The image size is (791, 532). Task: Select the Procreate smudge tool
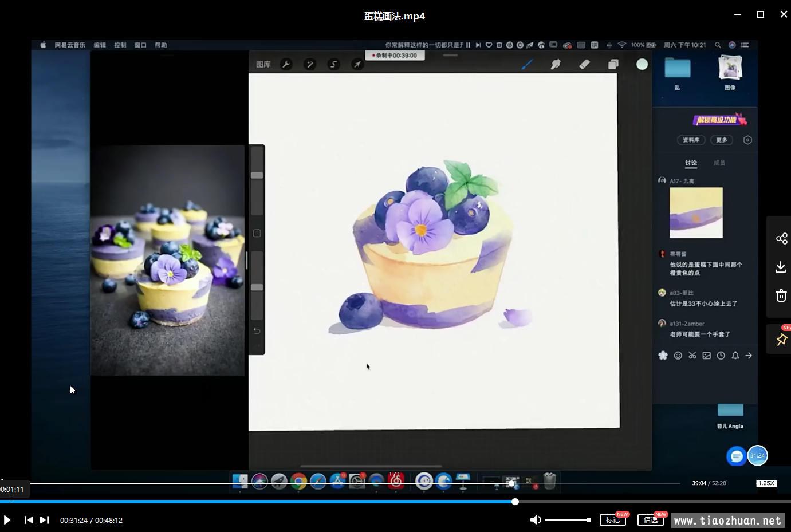[x=556, y=64]
